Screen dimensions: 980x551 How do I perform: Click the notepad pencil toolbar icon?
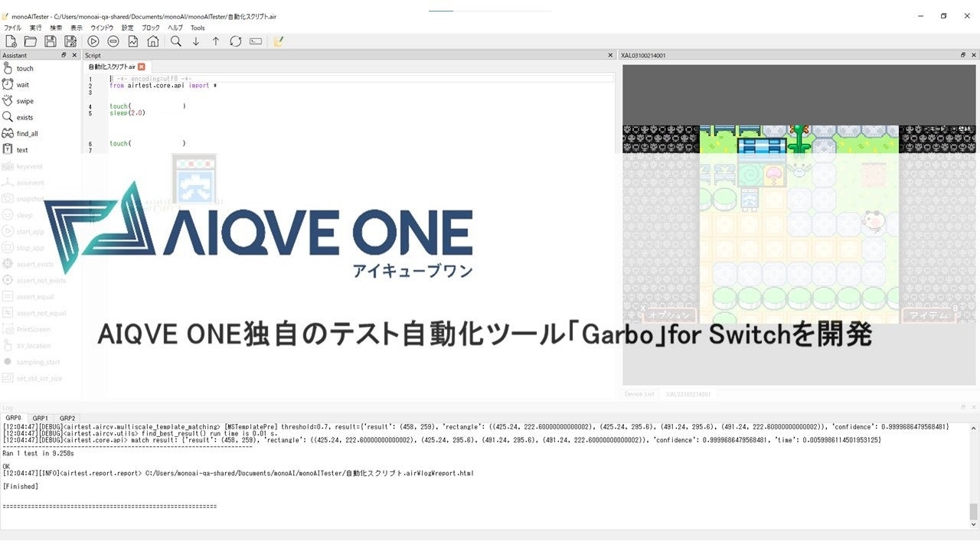(x=279, y=41)
